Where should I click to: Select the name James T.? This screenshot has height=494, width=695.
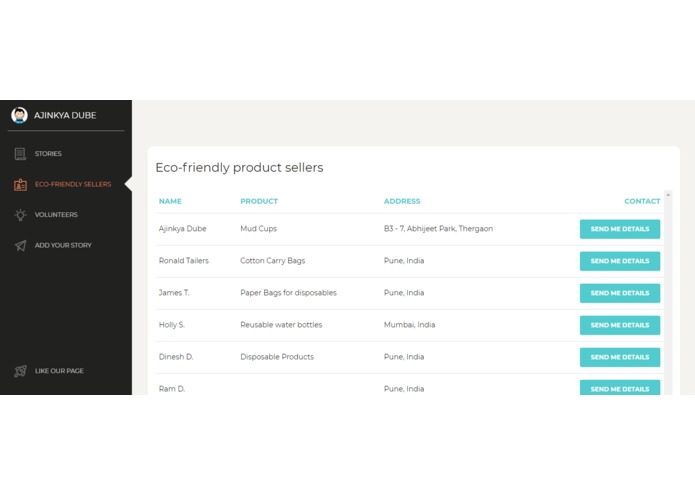tap(174, 292)
